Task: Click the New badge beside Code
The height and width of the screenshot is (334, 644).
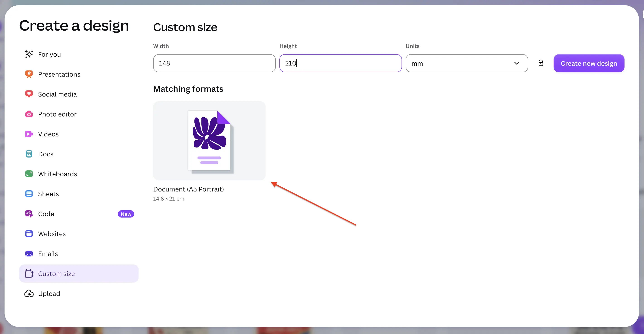Action: (x=126, y=214)
